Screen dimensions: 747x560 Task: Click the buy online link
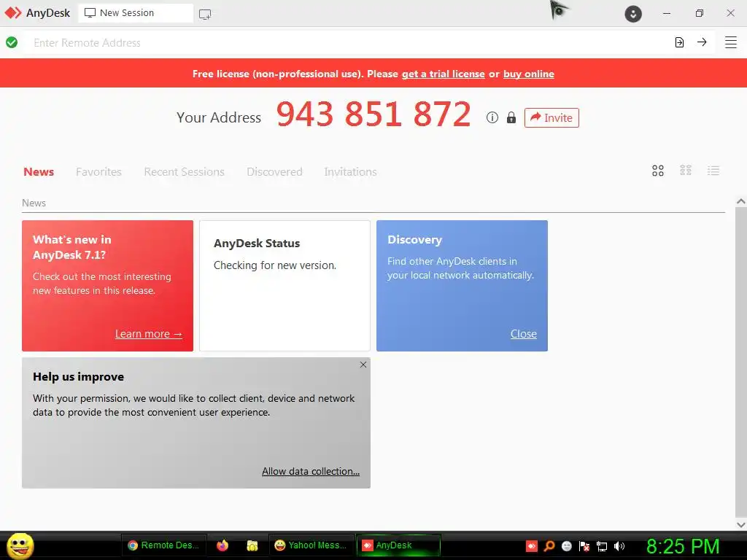coord(528,74)
